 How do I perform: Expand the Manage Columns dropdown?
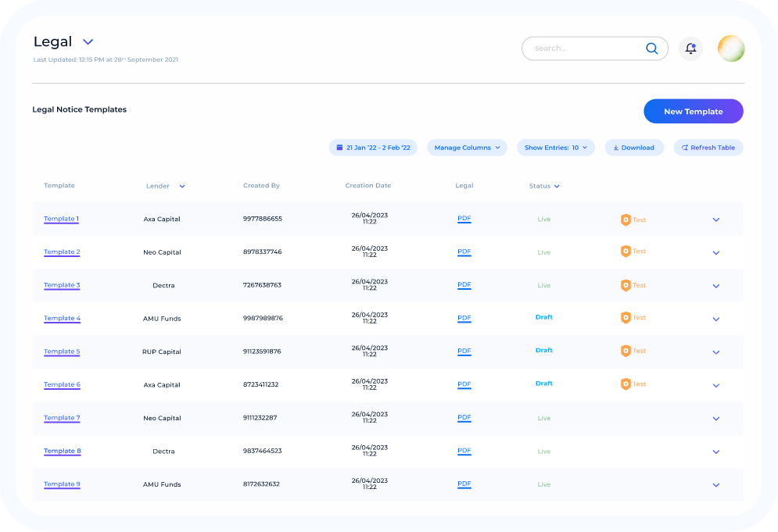tap(467, 148)
